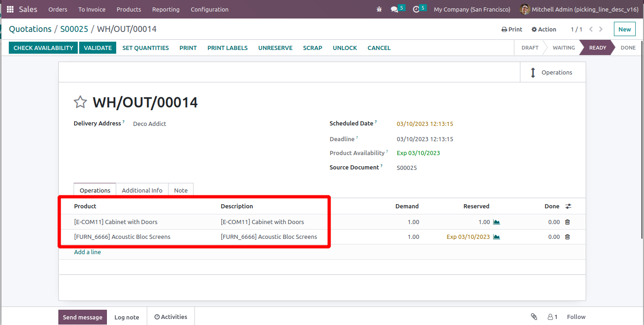Select the Done status stage
The width and height of the screenshot is (644, 325).
click(x=628, y=48)
